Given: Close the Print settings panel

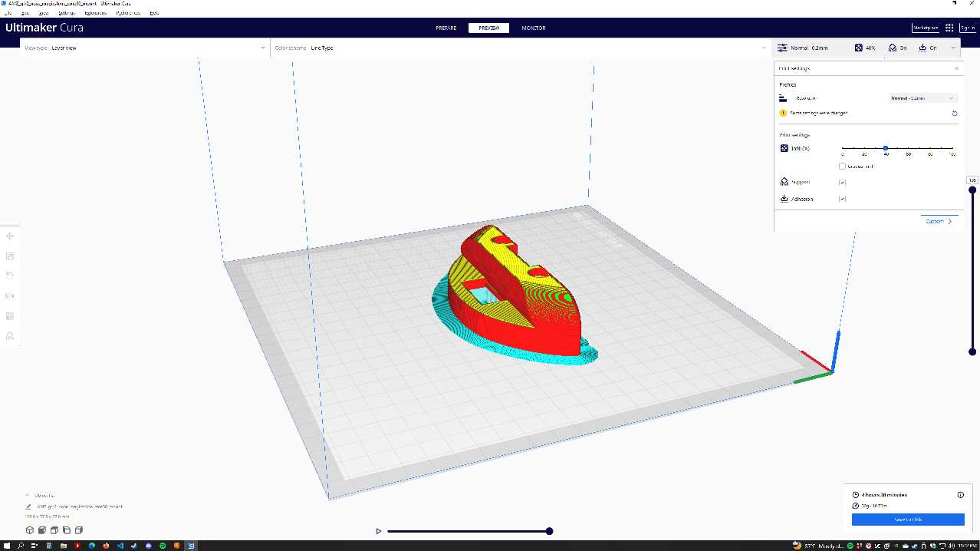Looking at the screenshot, I should coord(956,68).
